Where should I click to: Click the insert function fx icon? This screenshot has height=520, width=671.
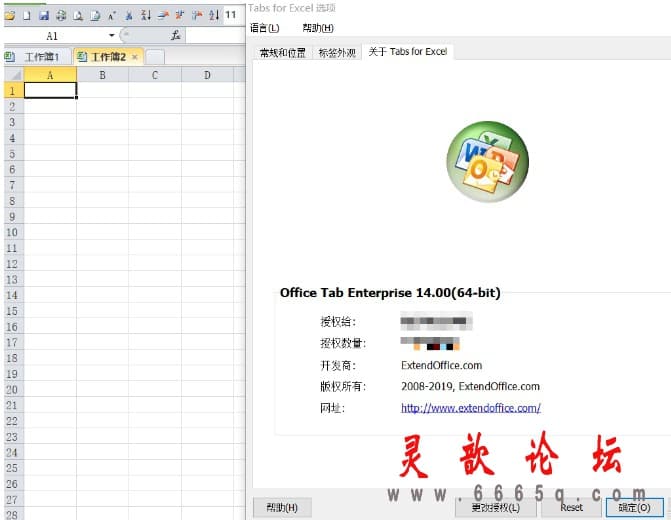point(175,36)
